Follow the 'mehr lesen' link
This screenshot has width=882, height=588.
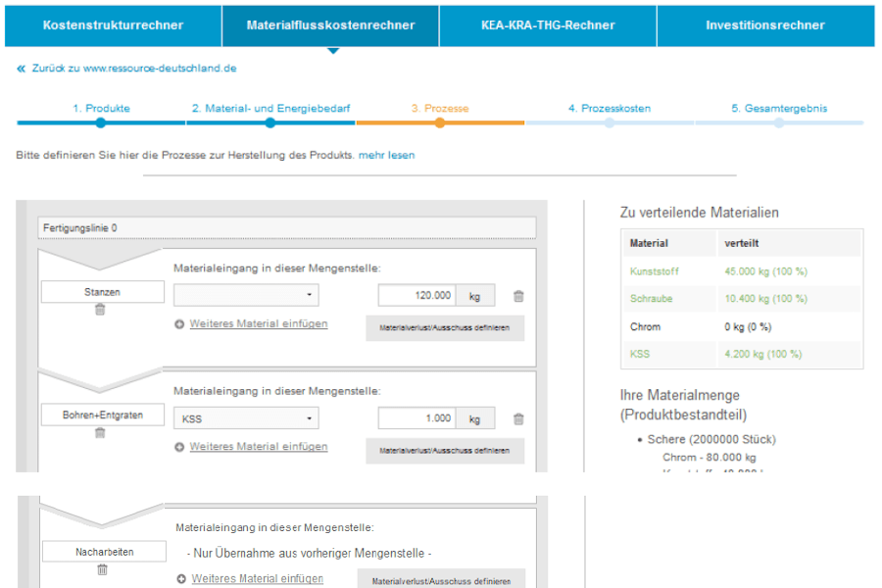(x=386, y=155)
